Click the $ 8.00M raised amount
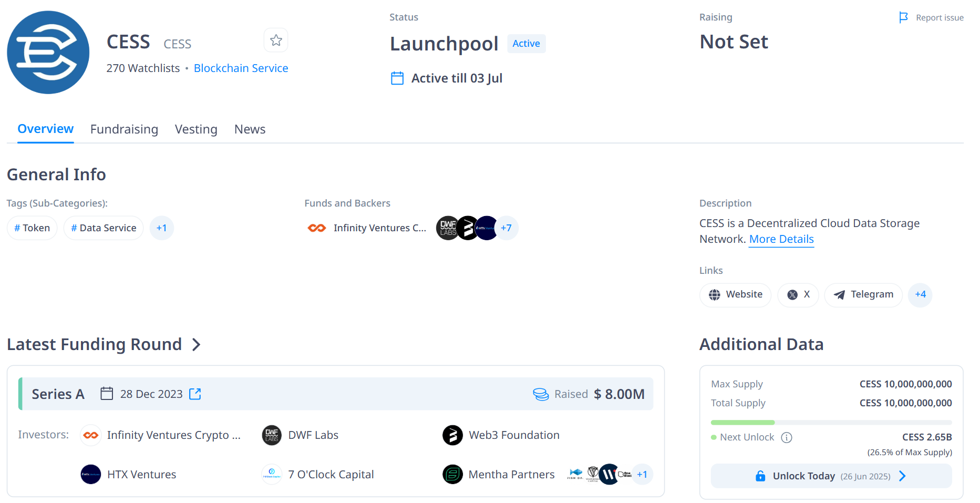 pyautogui.click(x=619, y=394)
